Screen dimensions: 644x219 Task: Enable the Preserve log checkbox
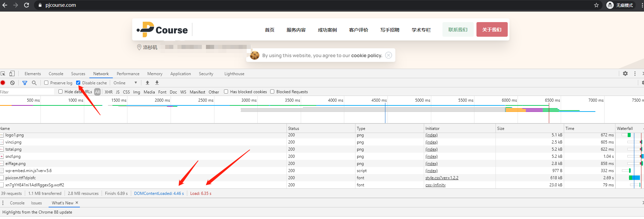coord(46,83)
